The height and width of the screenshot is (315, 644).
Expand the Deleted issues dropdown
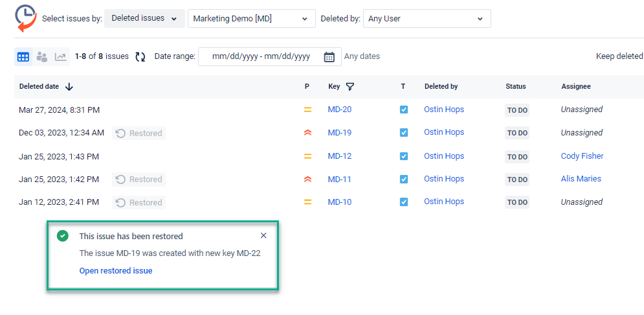144,19
